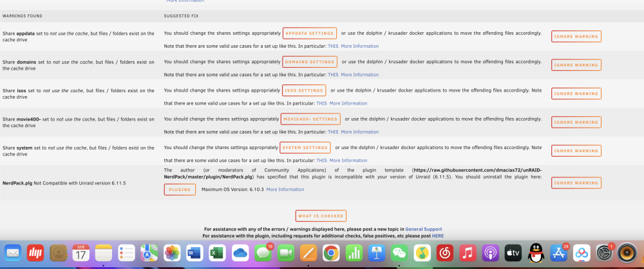Open the App Store with 24 badge

pos(558,253)
